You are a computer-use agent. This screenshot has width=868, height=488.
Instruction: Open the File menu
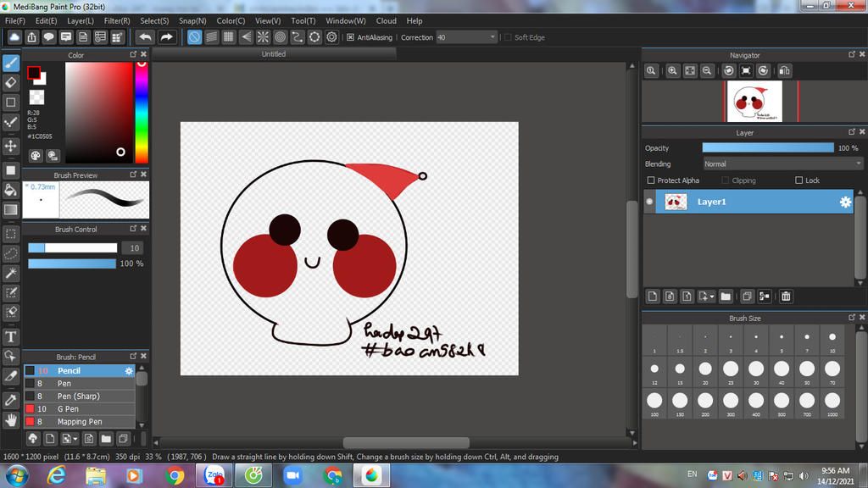[x=15, y=21]
